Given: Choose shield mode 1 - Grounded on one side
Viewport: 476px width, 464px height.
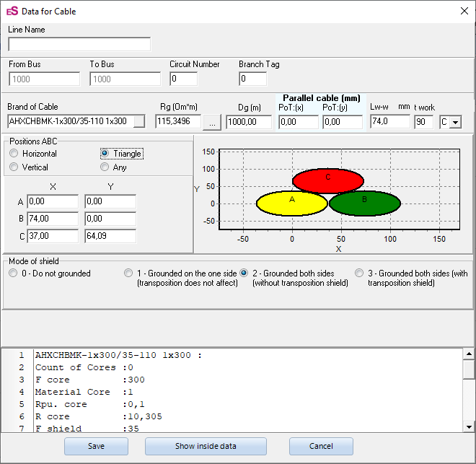Looking at the screenshot, I should pos(128,273).
